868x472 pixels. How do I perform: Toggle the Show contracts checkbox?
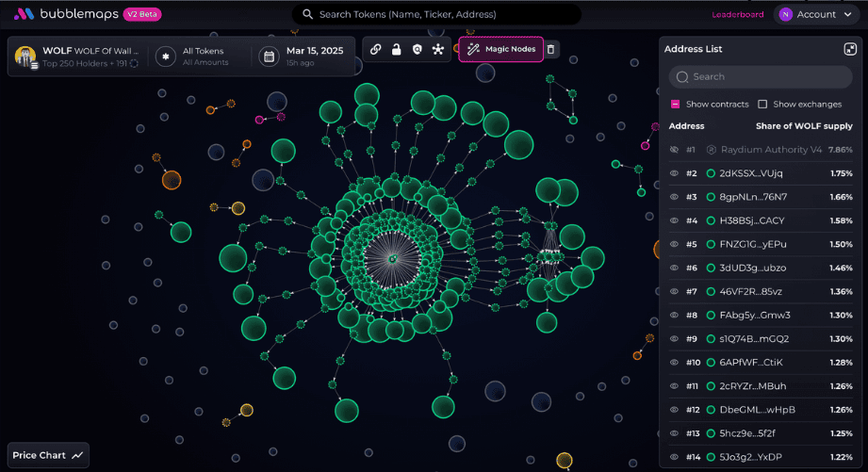[676, 104]
